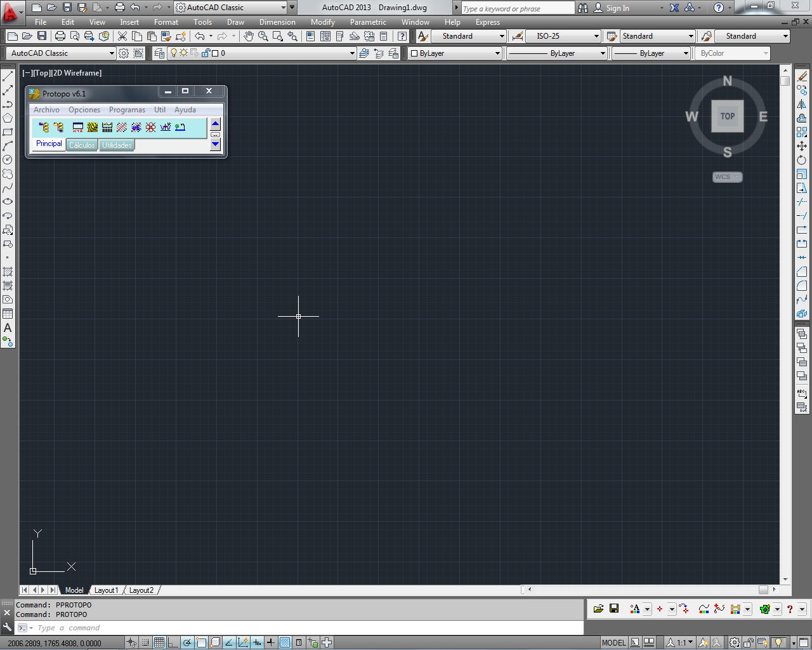The height and width of the screenshot is (650, 812).
Task: Toggle Object Snap in status bar
Action: coord(201,642)
